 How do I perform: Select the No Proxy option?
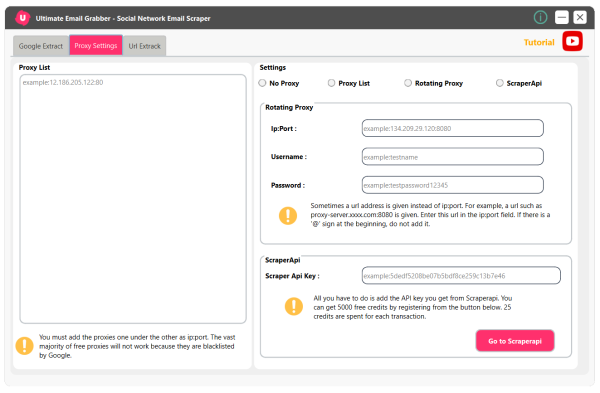click(279, 83)
